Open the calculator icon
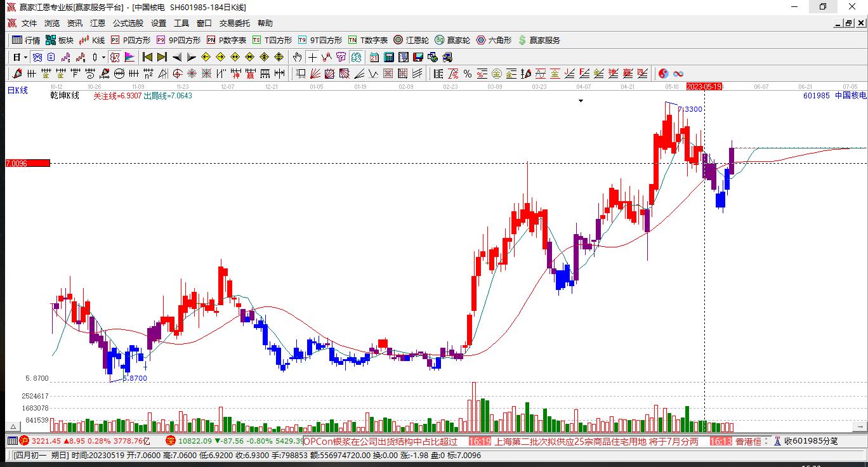The image size is (868, 467). 389,57
